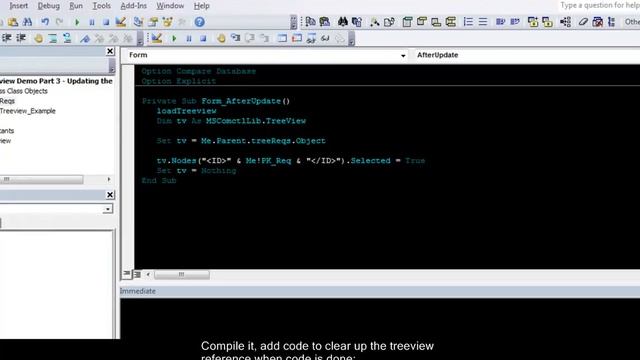This screenshot has width=640, height=360.
Task: Click the Redo arrow icon
Action: point(60,22)
